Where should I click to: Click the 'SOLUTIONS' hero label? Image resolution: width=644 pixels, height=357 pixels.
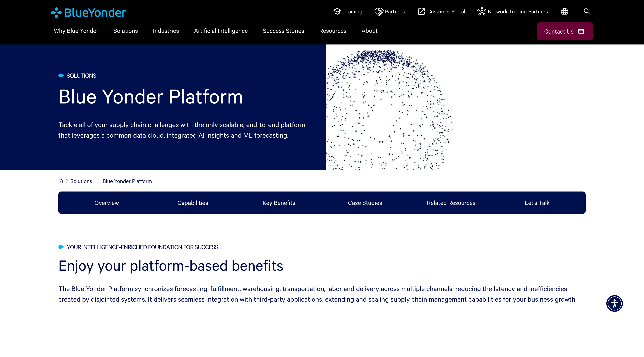click(x=81, y=76)
